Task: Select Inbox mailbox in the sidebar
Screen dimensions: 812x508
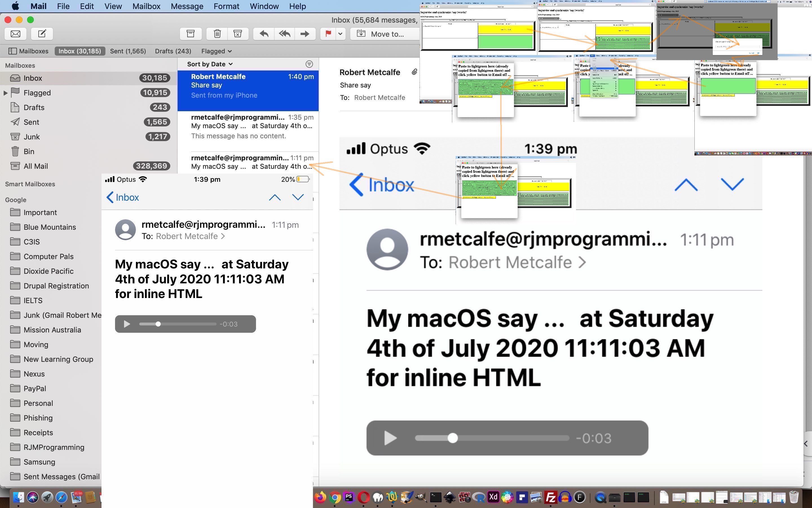Action: coord(89,78)
